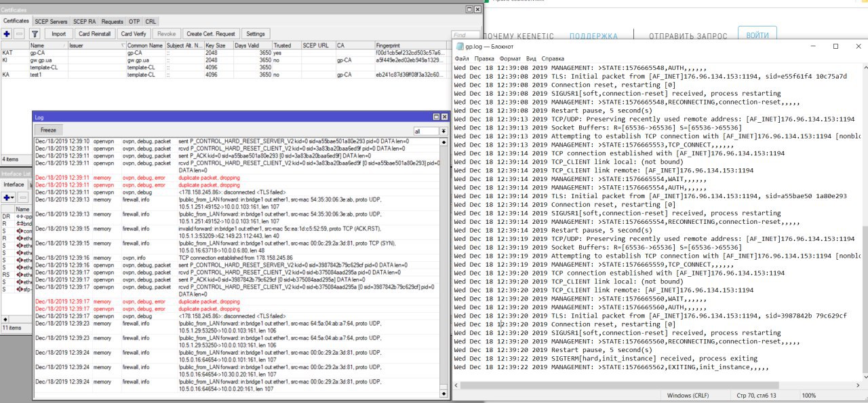Open the Requests tab

point(113,22)
